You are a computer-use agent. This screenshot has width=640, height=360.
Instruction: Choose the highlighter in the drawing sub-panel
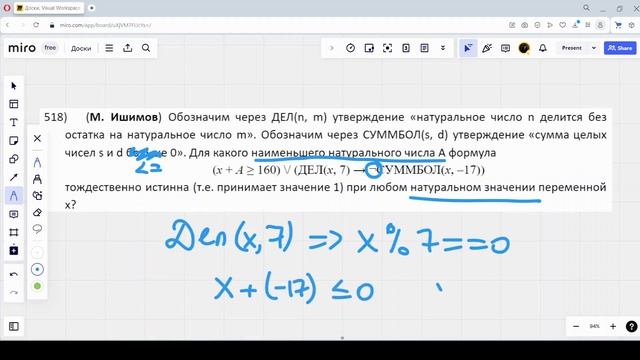pos(37,179)
